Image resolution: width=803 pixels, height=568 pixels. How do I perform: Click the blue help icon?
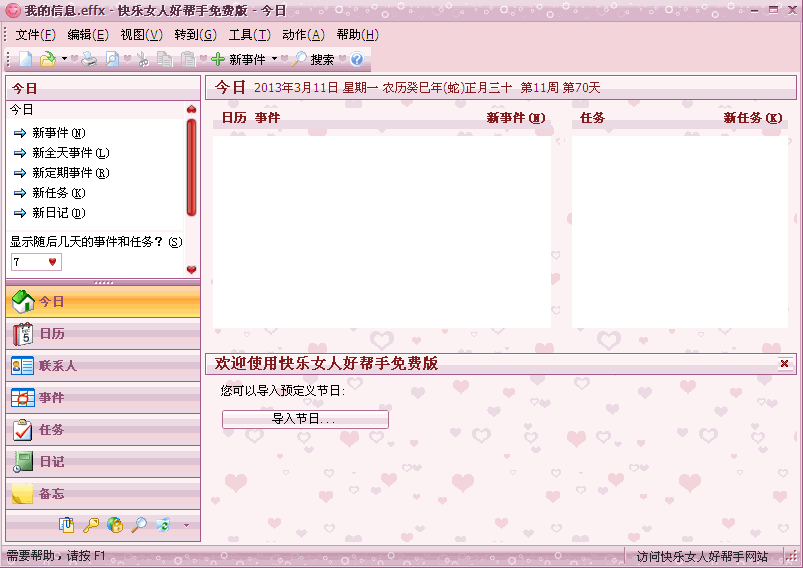pos(357,60)
